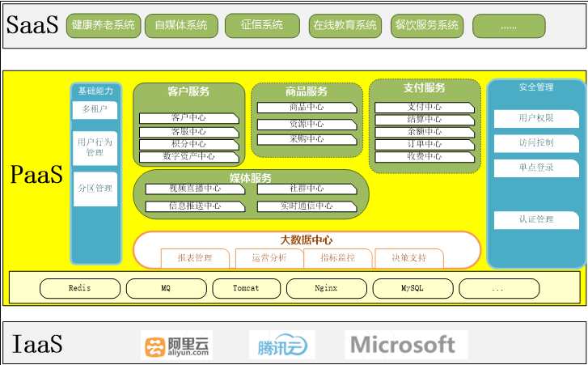Click the 征信系统 box
The width and height of the screenshot is (588, 365).
[262, 26]
